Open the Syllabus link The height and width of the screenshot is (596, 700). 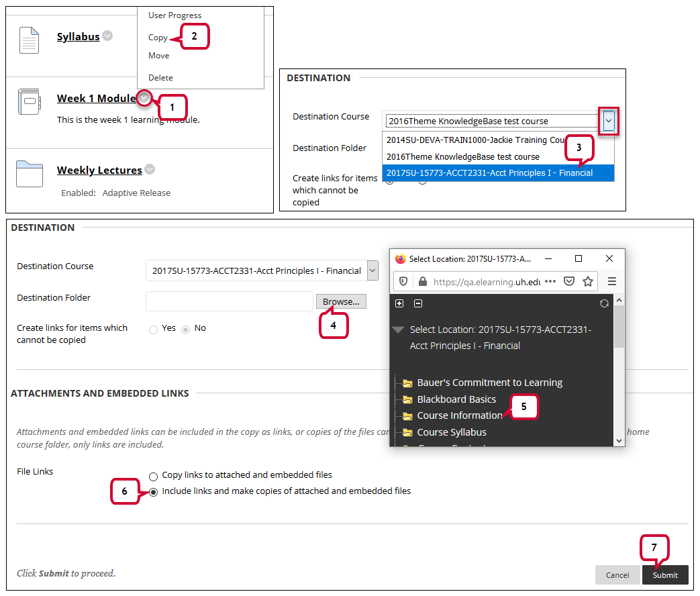click(x=78, y=37)
